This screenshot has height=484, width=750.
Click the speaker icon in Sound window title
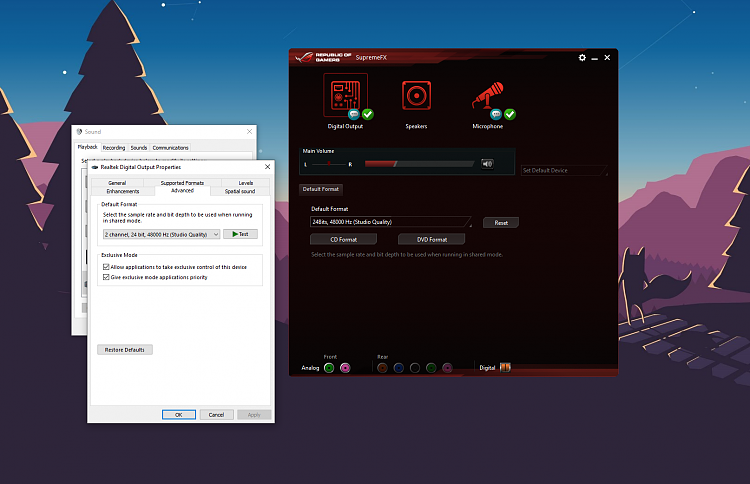click(x=79, y=132)
